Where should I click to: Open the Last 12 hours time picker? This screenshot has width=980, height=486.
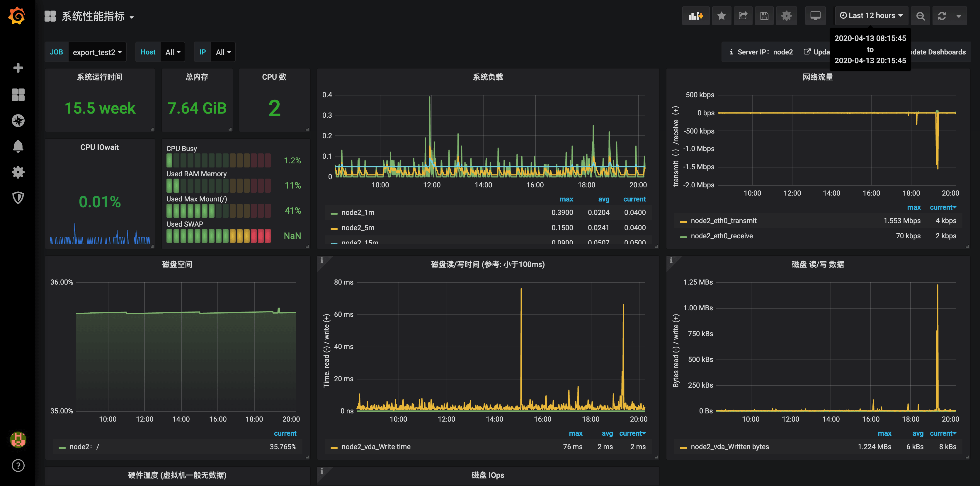(x=871, y=16)
